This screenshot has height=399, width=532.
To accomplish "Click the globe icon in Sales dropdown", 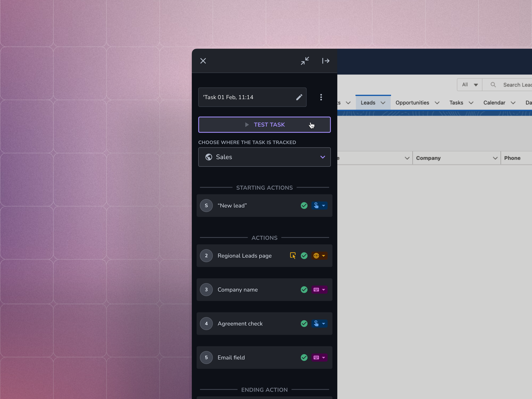I will point(208,157).
